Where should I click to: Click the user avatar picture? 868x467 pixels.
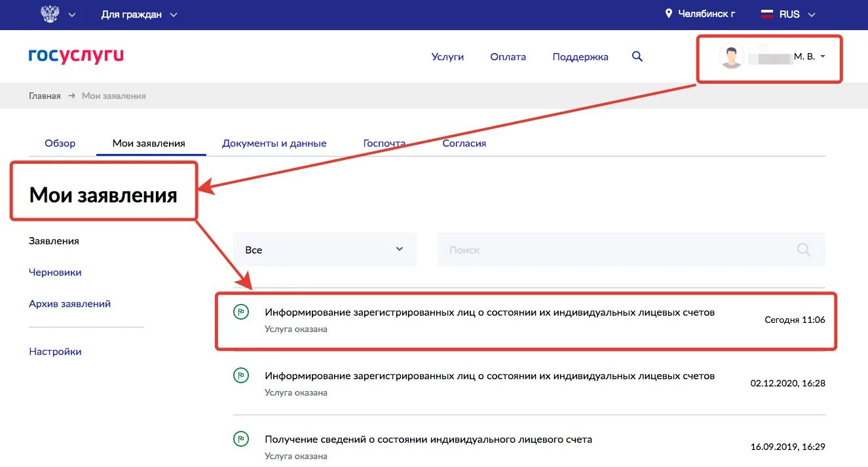pyautogui.click(x=731, y=57)
